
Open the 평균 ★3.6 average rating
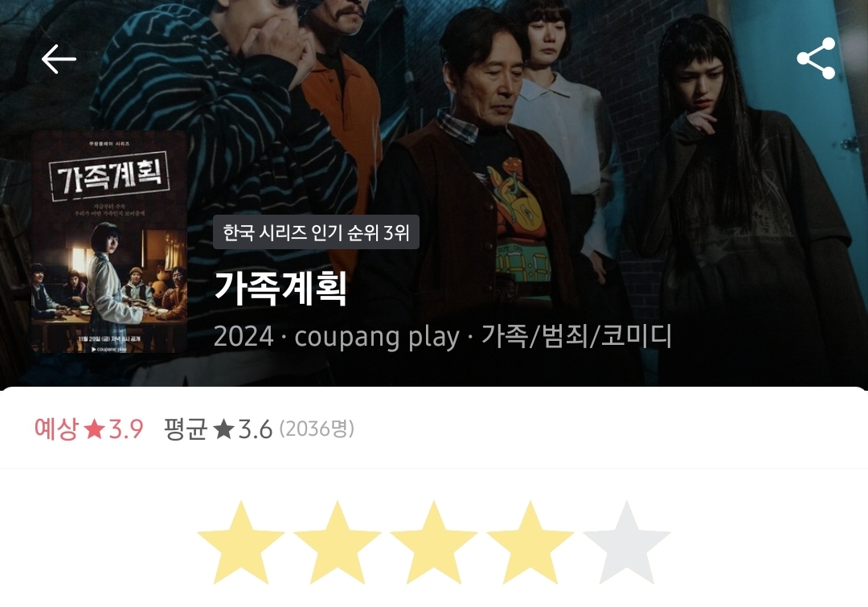click(218, 429)
